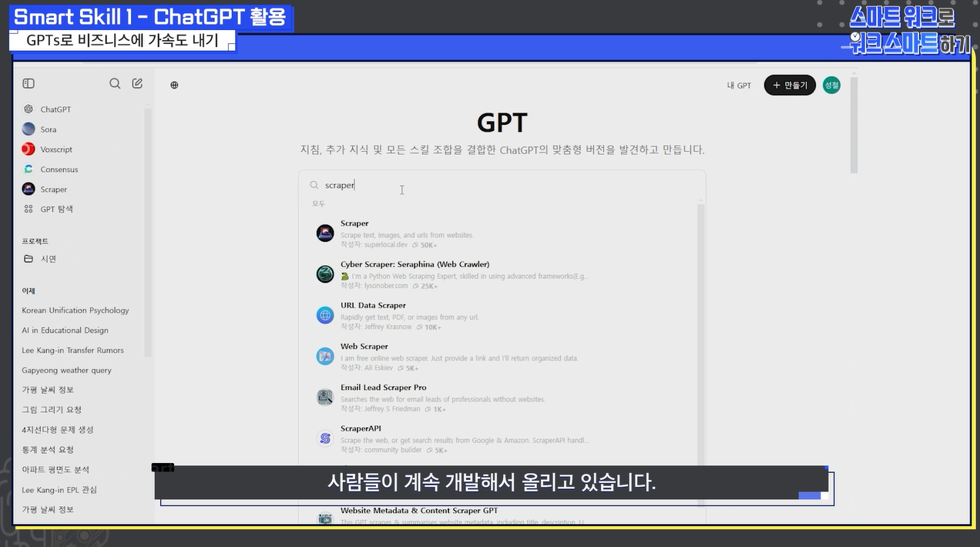Viewport: 980px width, 547px height.
Task: Open chat Gapyeong weather query
Action: coord(66,371)
